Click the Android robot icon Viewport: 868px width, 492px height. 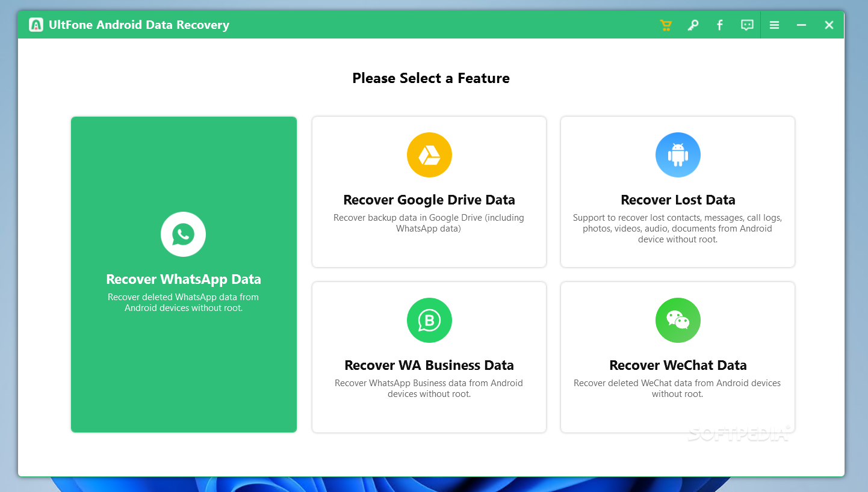[678, 155]
